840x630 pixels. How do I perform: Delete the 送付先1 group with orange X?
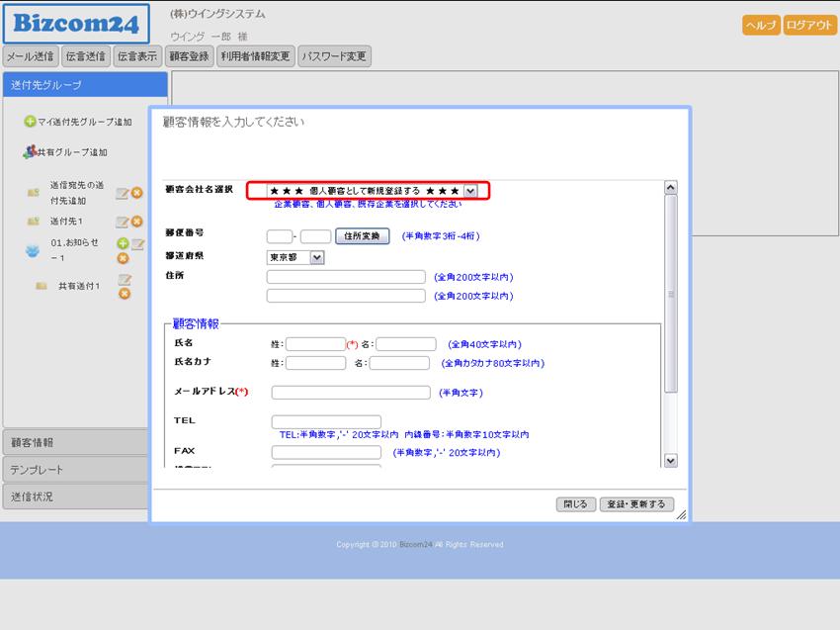[x=136, y=222]
